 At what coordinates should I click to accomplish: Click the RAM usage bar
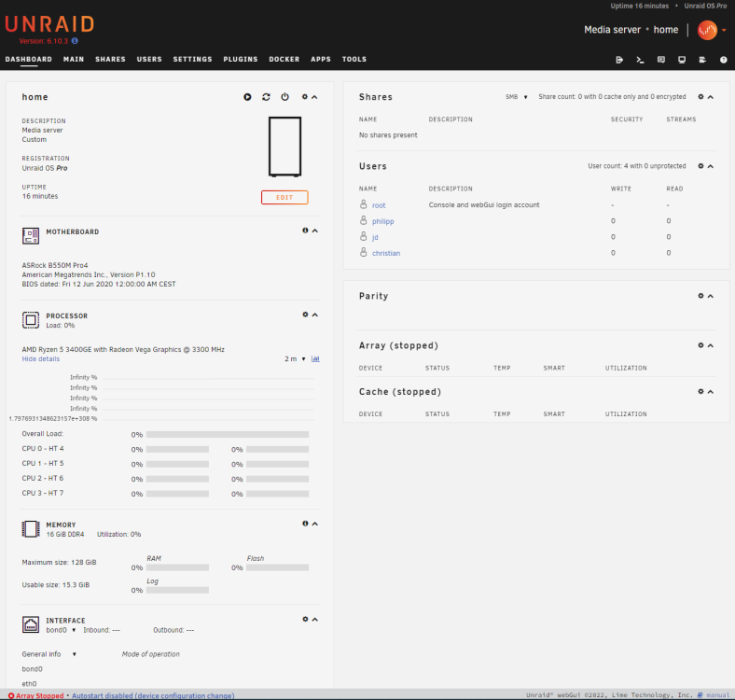(177, 567)
